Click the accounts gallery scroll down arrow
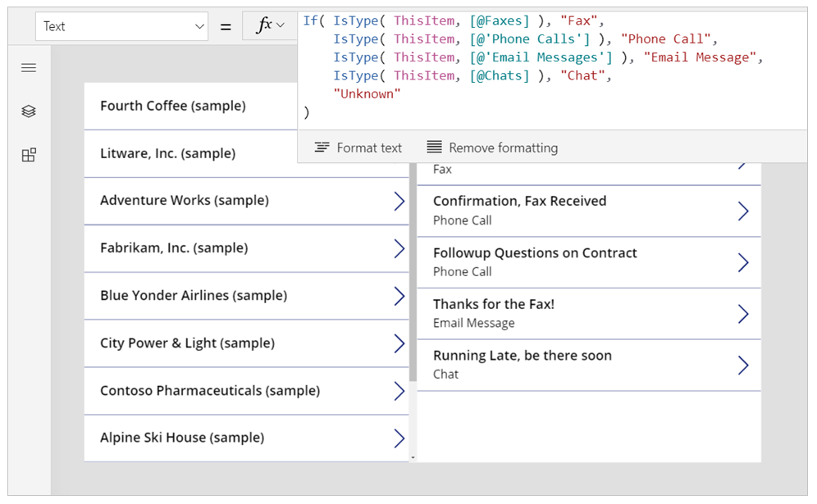817x504 pixels. [x=413, y=458]
